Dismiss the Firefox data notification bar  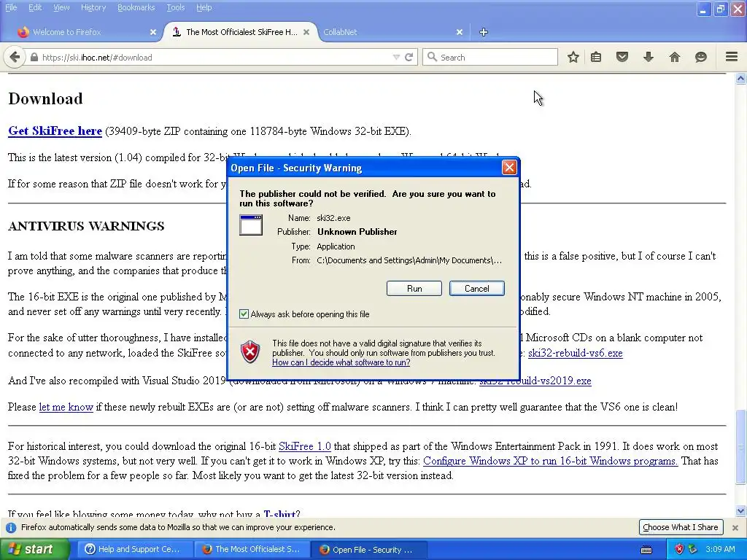pos(735,528)
